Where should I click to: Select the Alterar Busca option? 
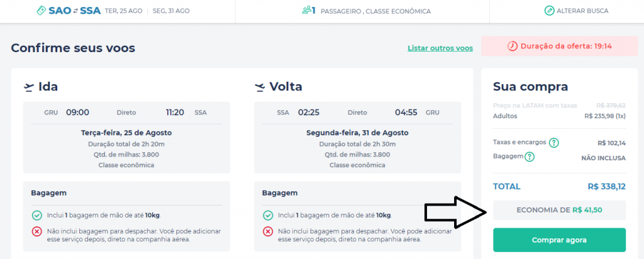(576, 11)
